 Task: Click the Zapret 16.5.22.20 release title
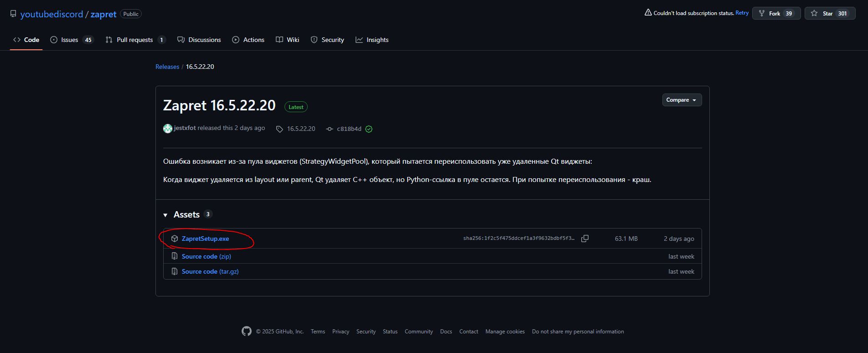coord(219,105)
